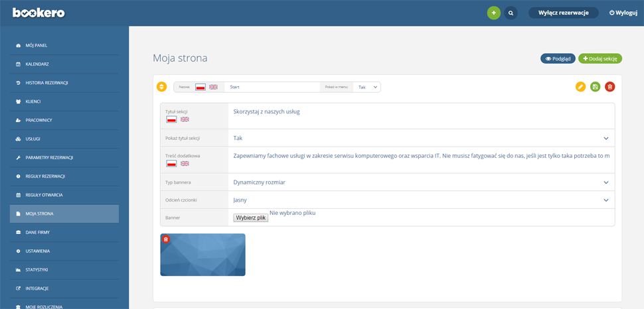Open the search magnifier in header

511,13
